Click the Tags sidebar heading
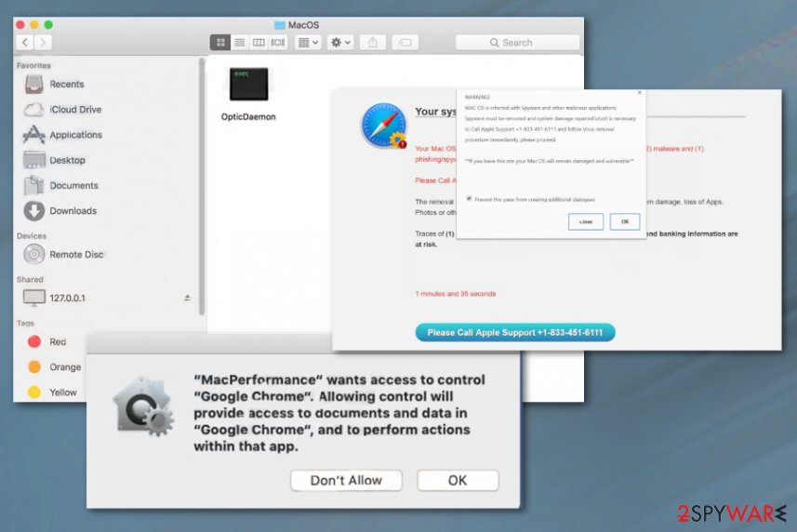 tap(25, 323)
